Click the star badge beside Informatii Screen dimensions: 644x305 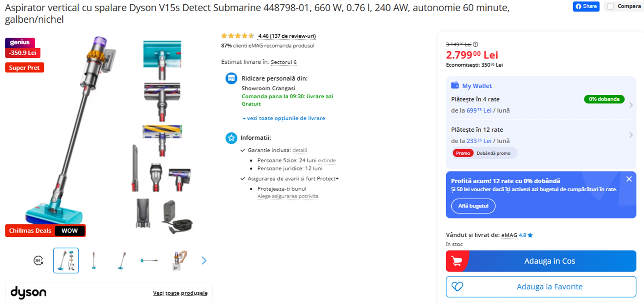click(x=231, y=138)
